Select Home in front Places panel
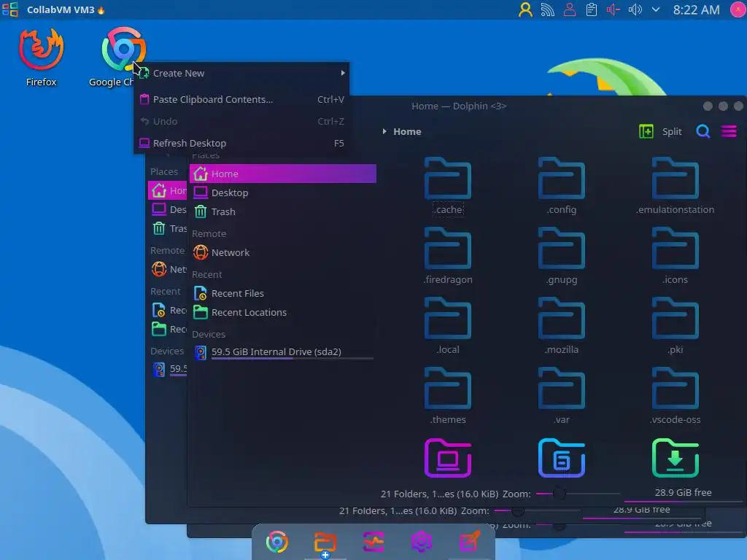This screenshot has width=747, height=560. (283, 174)
